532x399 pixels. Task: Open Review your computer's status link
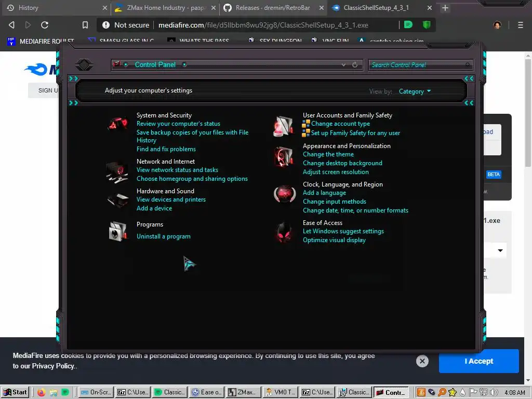click(178, 124)
